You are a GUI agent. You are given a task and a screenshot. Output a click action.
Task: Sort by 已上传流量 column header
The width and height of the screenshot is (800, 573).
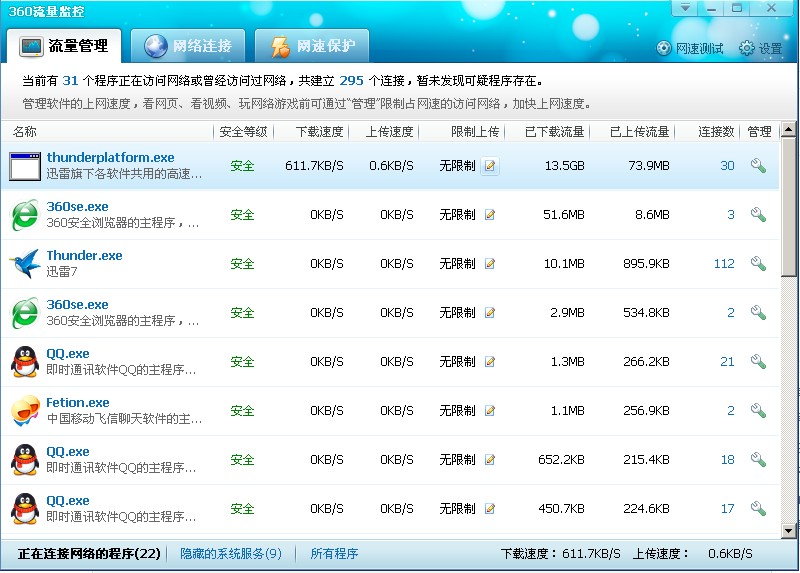coord(640,132)
